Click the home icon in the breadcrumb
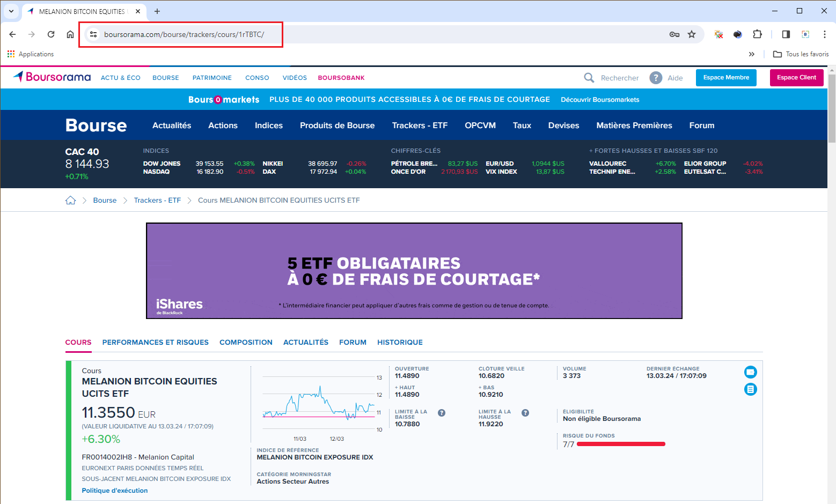Screen dimensions: 836x504 [x=70, y=201]
